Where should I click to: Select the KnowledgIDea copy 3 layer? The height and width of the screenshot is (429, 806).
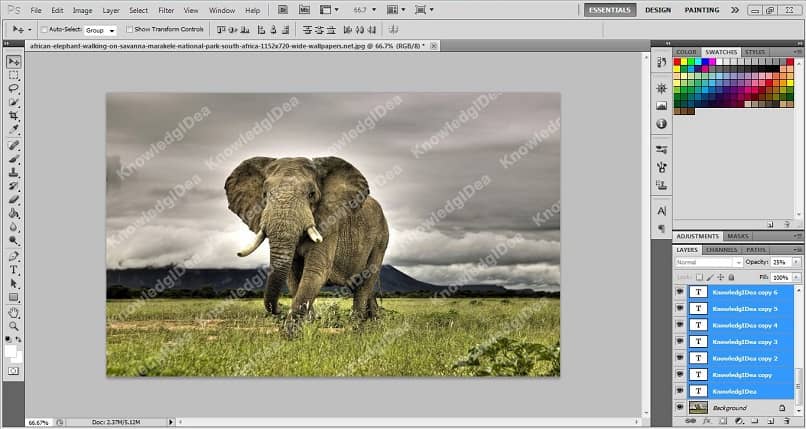click(744, 341)
